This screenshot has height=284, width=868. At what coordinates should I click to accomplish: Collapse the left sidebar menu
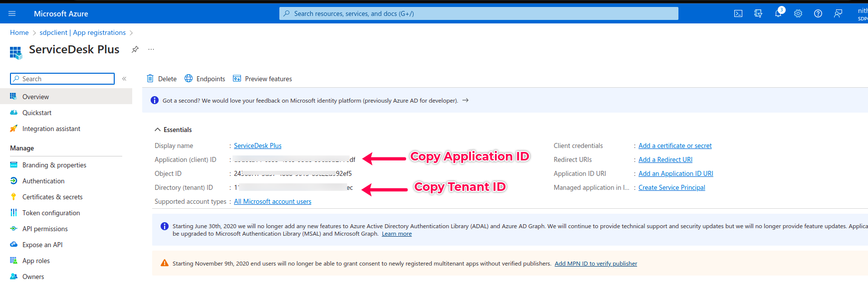(124, 79)
